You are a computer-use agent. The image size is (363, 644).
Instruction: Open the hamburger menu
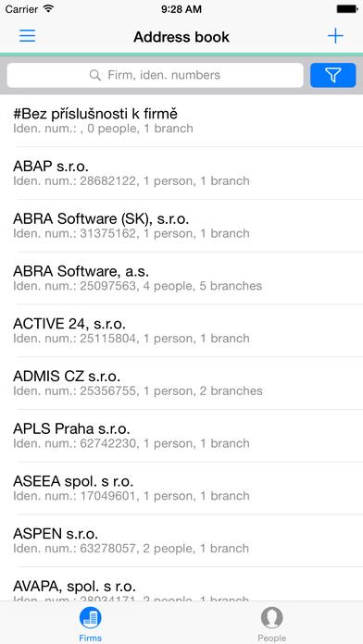pos(28,36)
